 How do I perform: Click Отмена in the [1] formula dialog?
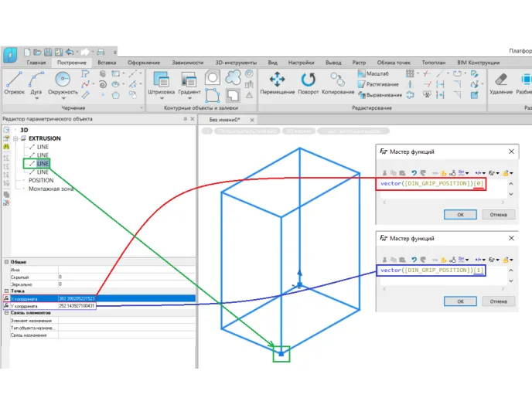coord(499,301)
